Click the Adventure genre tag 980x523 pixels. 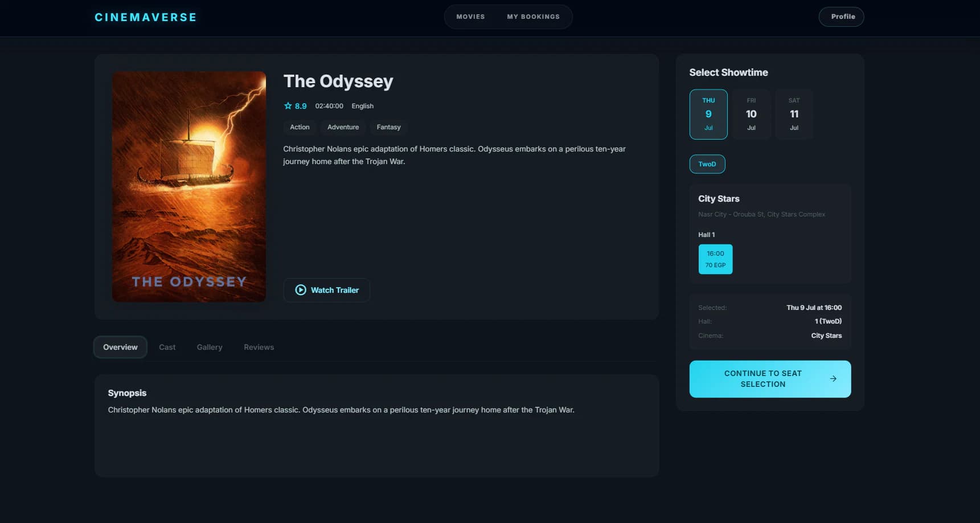tap(343, 127)
